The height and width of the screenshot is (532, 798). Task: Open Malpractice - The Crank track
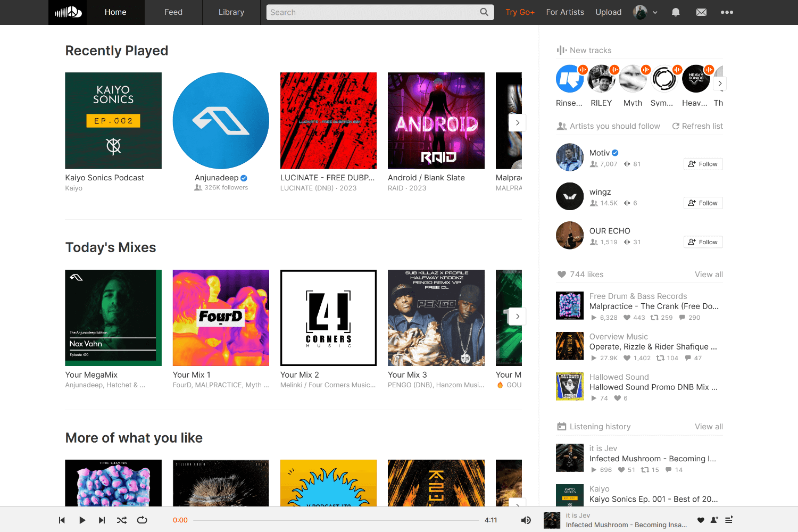tap(654, 306)
